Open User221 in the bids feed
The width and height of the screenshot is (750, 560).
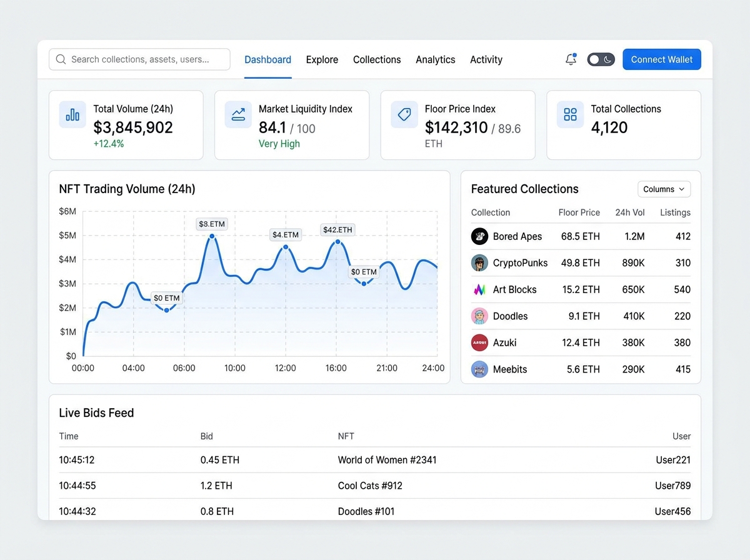tap(673, 460)
